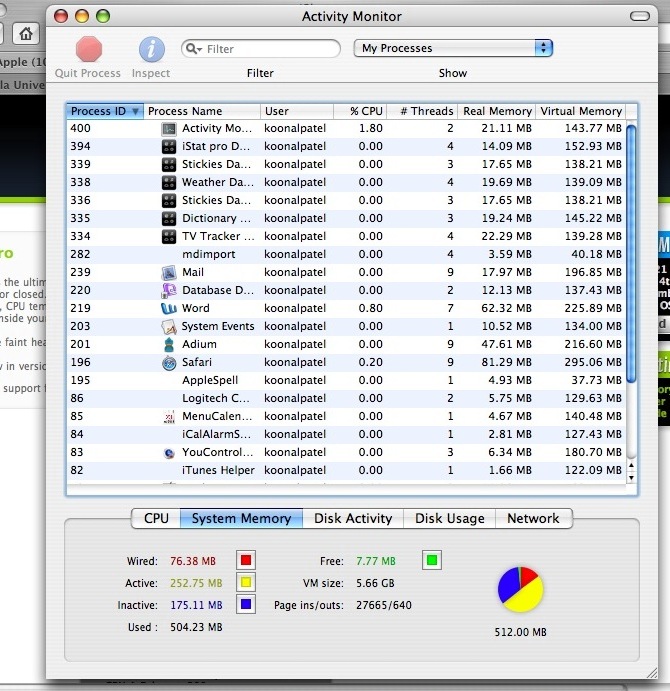Select the iTunes Helper process row
670x691 pixels.
coord(346,470)
